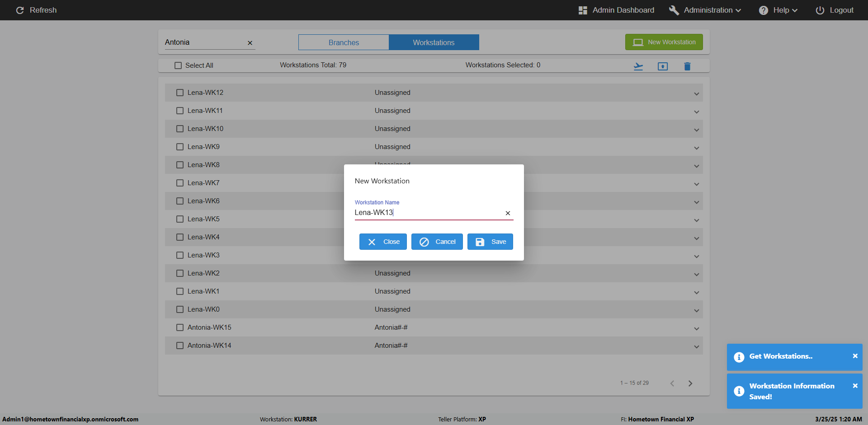Expand the Antonia-WK15 row chevron
The width and height of the screenshot is (868, 425).
point(697,329)
